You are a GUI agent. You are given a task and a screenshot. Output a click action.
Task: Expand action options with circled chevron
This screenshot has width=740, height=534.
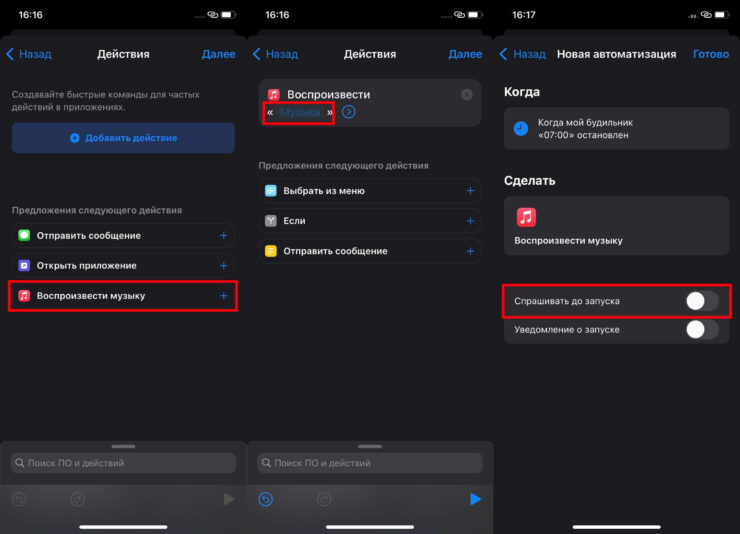tap(348, 112)
